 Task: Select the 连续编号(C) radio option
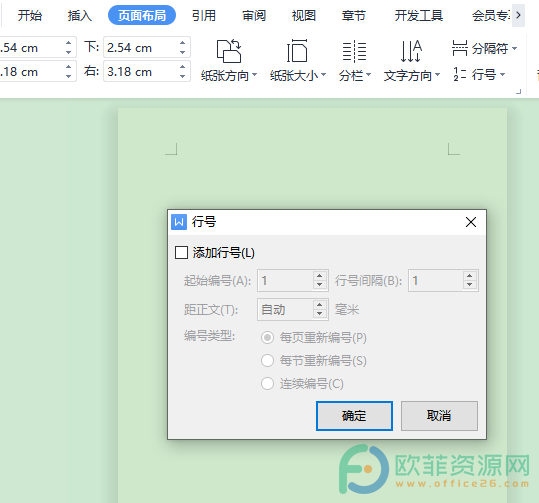[267, 384]
